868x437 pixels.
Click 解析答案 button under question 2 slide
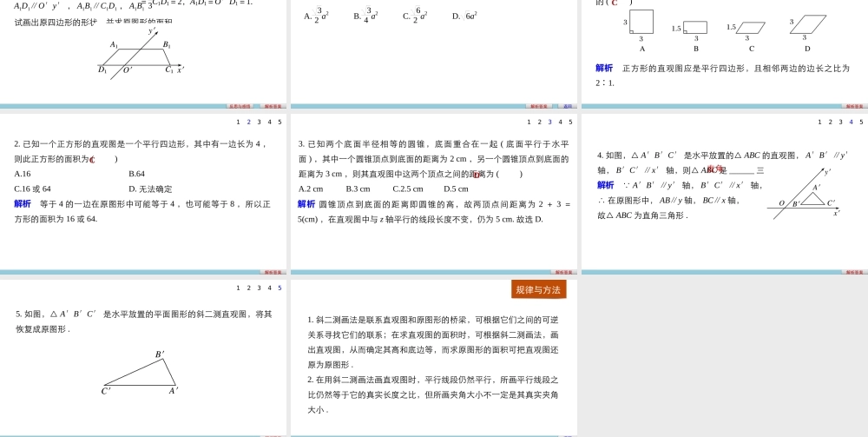tap(273, 272)
